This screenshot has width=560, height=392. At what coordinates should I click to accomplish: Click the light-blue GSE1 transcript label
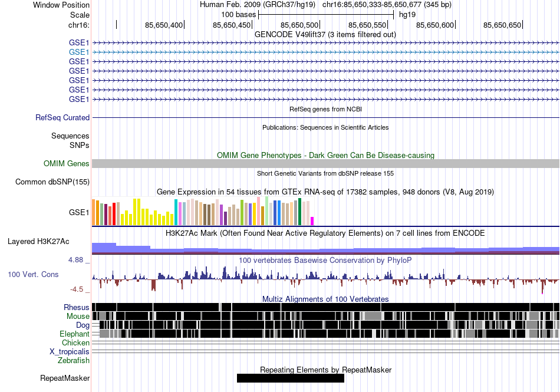tap(79, 52)
